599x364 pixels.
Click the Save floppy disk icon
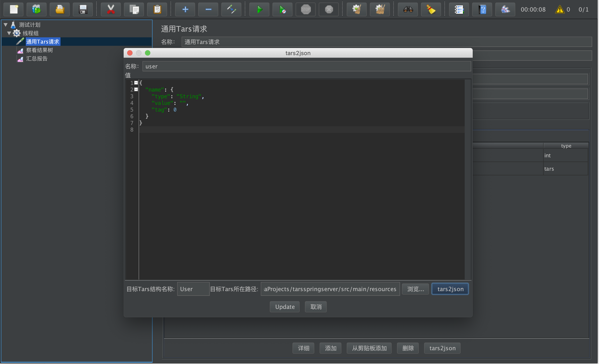click(x=83, y=10)
